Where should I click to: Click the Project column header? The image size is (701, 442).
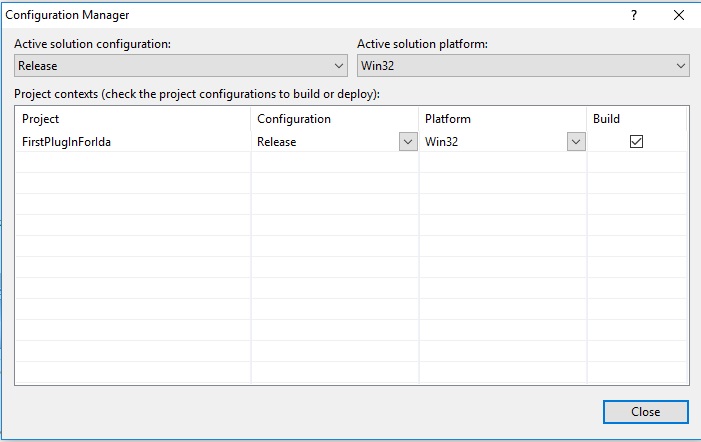point(133,119)
